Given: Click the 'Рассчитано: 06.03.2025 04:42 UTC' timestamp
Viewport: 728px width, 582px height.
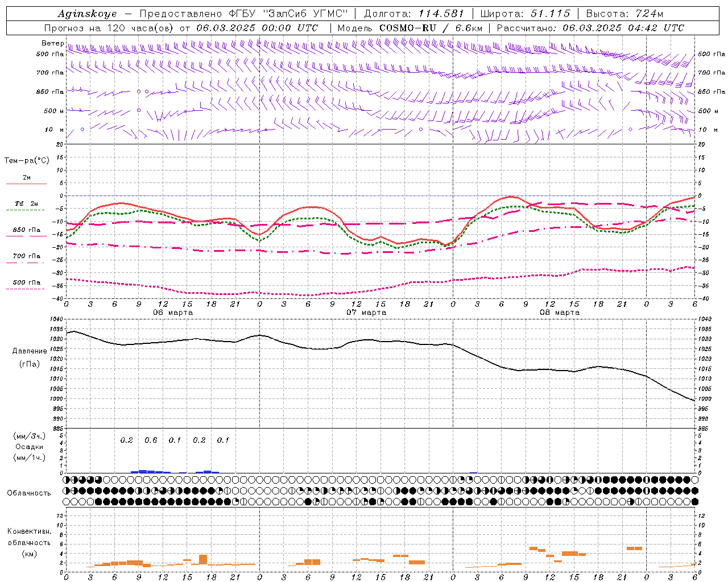Looking at the screenshot, I should pyautogui.click(x=590, y=28).
